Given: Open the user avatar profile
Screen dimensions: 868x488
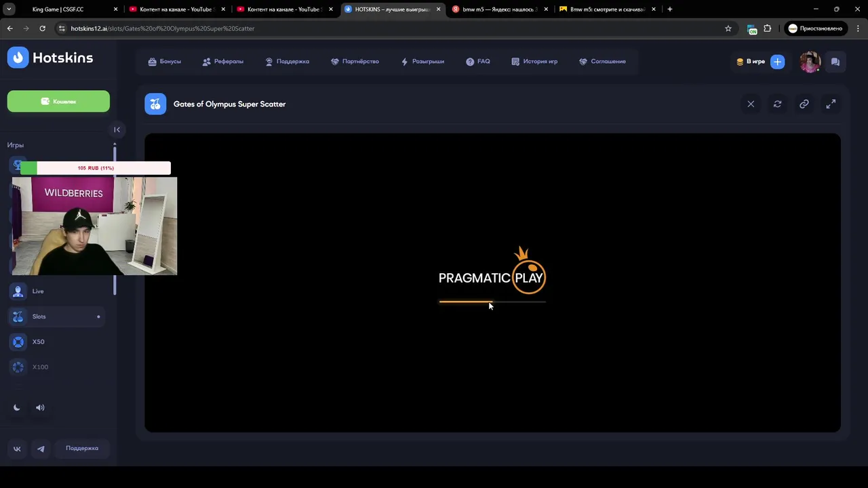Looking at the screenshot, I should [x=810, y=62].
